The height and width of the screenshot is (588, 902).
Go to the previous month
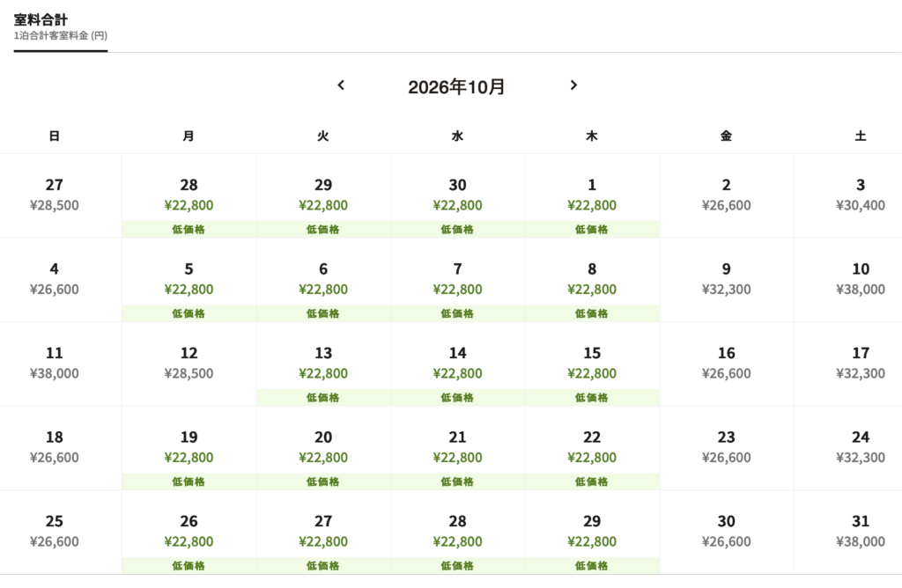341,85
